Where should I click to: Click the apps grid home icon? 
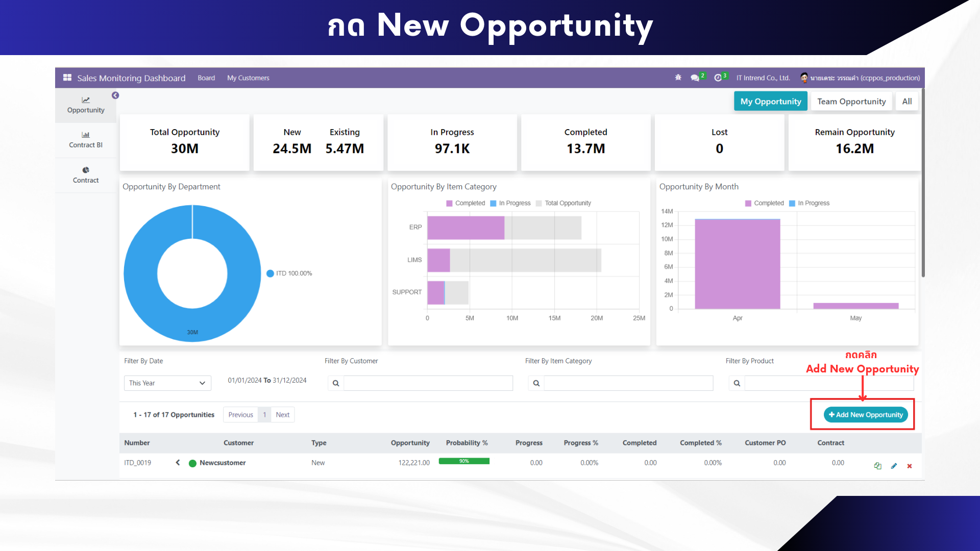click(x=67, y=78)
